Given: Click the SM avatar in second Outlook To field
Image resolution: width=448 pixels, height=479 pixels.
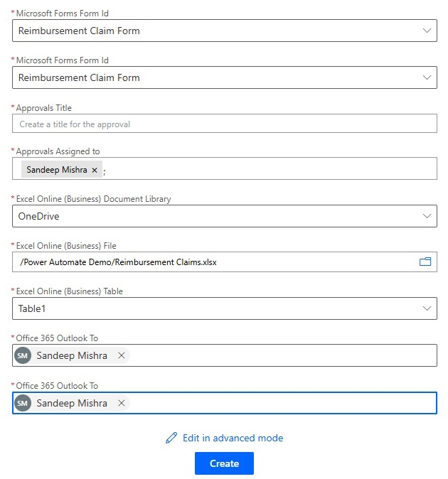Looking at the screenshot, I should point(23,403).
